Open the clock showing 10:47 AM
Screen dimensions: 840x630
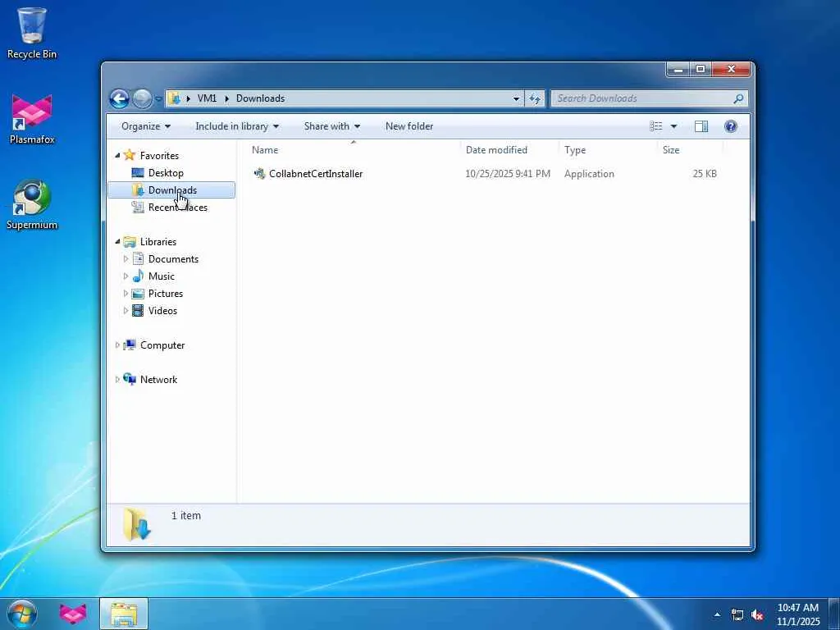point(797,614)
